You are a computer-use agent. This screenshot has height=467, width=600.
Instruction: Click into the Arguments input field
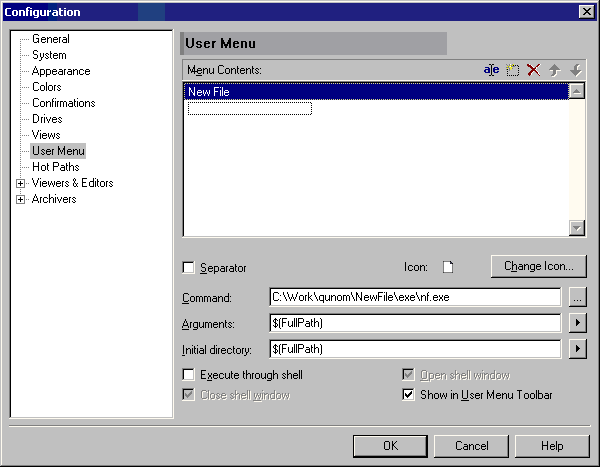415,323
